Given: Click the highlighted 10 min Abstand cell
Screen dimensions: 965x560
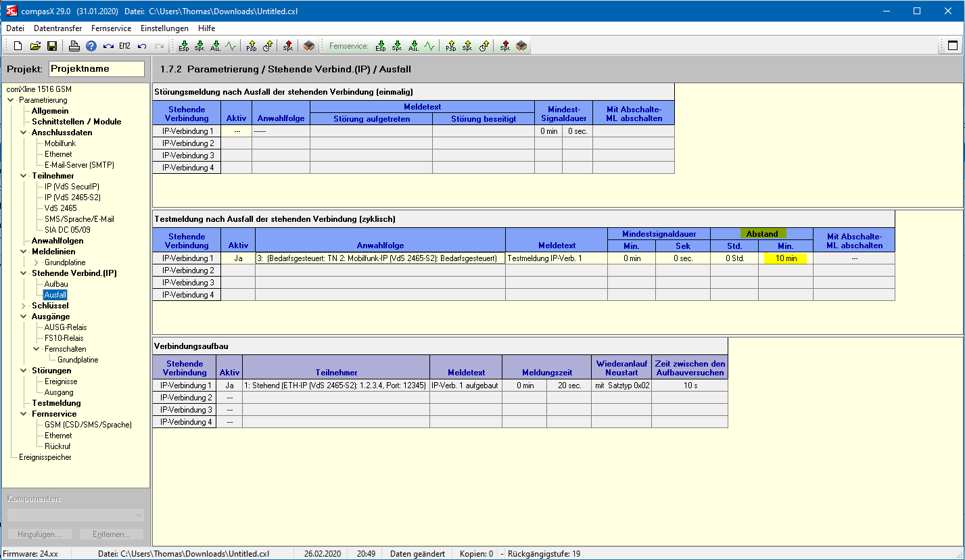Looking at the screenshot, I should click(x=786, y=258).
